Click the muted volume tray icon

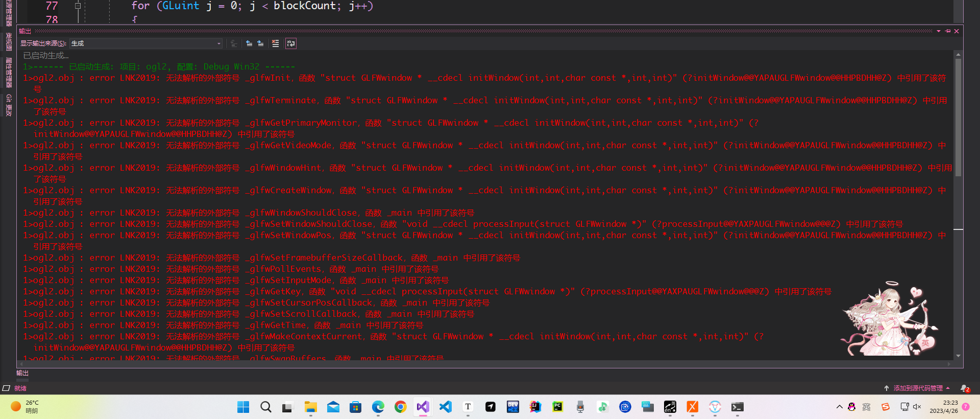[x=917, y=407]
